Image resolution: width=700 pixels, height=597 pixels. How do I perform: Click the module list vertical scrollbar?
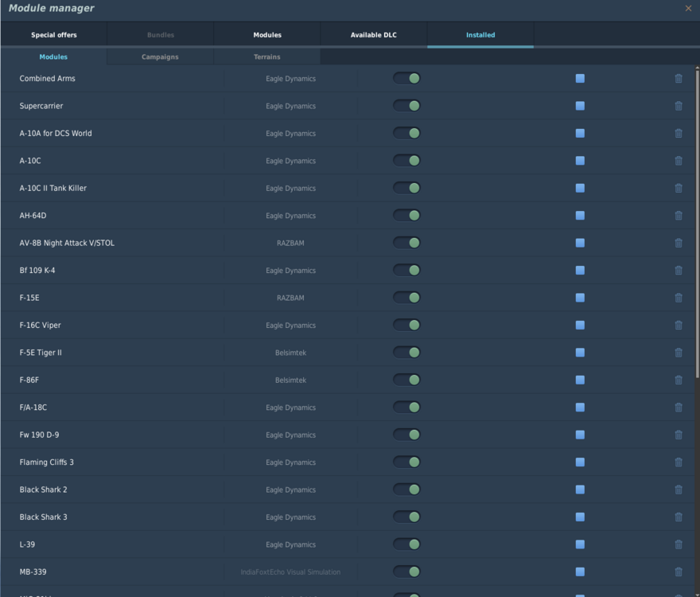[x=697, y=224]
